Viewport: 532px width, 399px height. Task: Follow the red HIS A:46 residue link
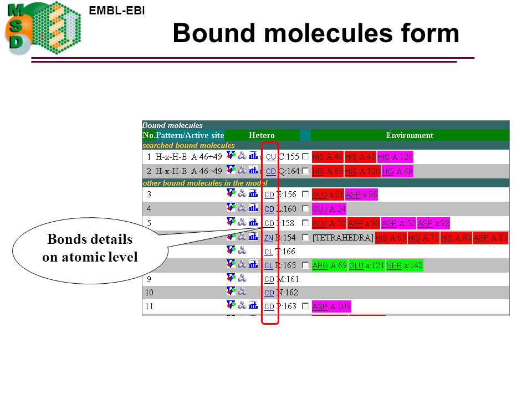point(328,157)
